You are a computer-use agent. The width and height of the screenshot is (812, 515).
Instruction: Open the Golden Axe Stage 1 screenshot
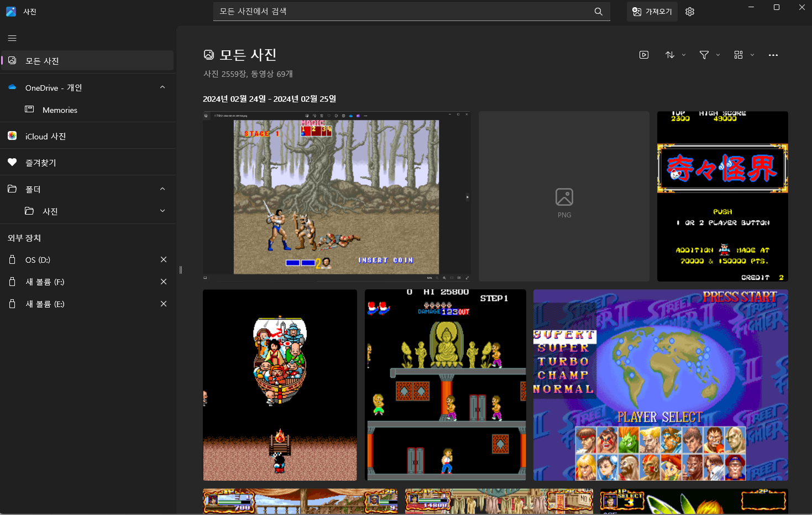click(x=337, y=196)
